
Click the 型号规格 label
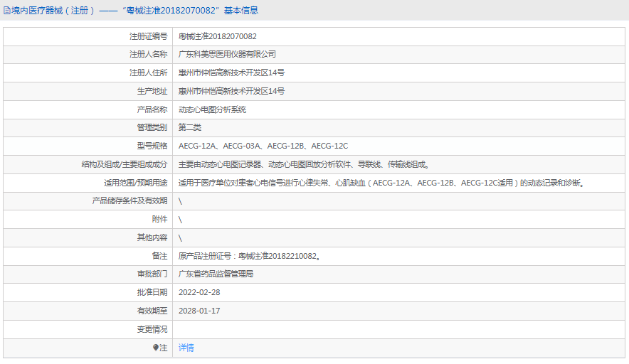(x=152, y=146)
